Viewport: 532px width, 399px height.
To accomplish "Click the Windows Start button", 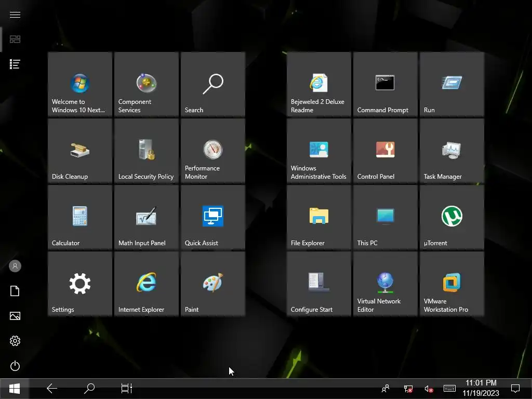I will pyautogui.click(x=15, y=389).
